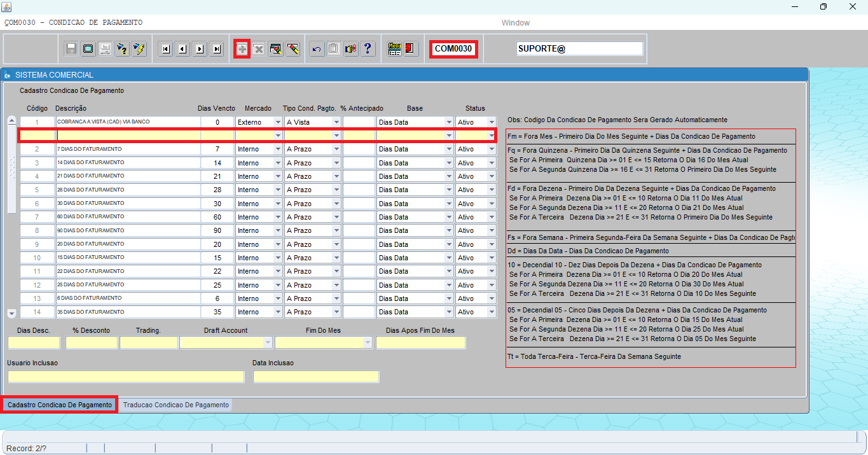The width and height of the screenshot is (868, 455).
Task: Click the Undo arrow icon
Action: (317, 49)
